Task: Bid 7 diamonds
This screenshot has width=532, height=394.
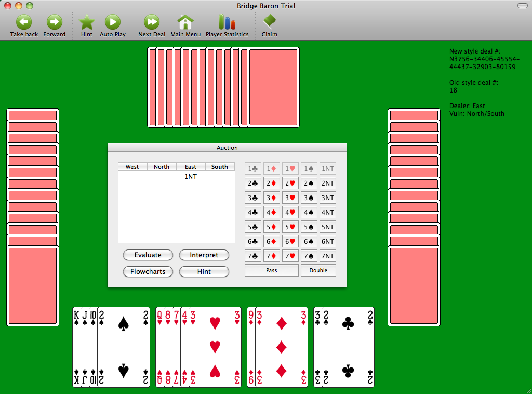Action: [271, 256]
